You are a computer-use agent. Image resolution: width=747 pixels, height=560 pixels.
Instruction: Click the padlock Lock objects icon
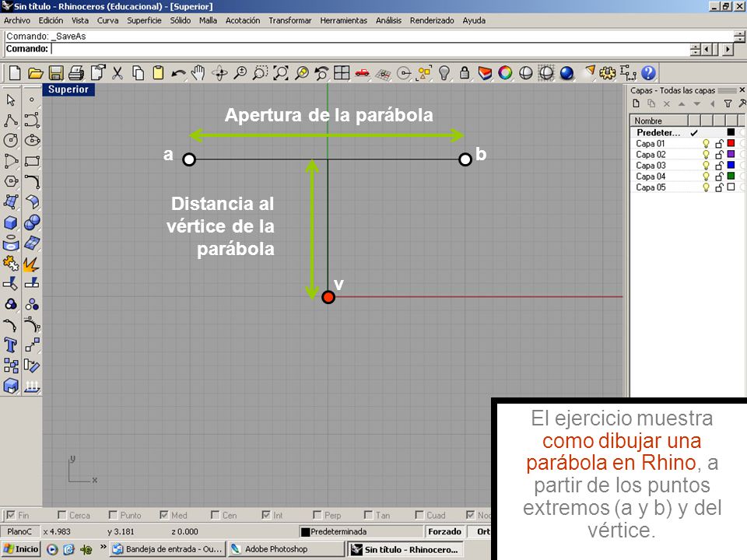(465, 73)
